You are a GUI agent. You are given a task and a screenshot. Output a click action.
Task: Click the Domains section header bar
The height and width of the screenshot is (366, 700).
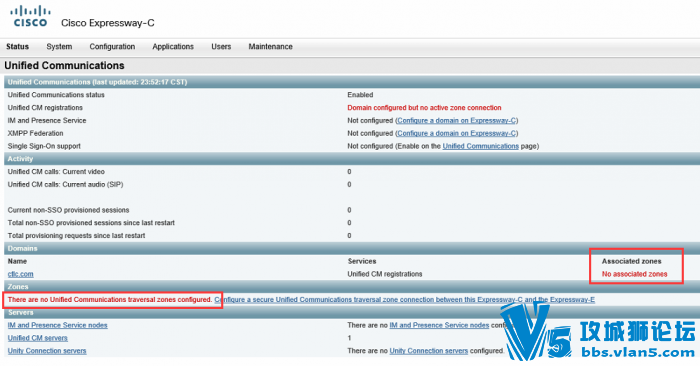352,249
